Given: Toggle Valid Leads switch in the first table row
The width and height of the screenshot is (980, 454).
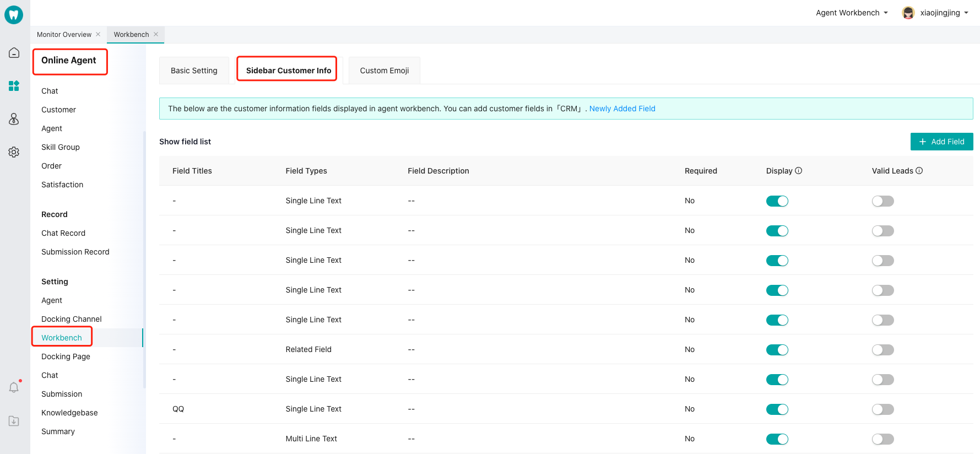Looking at the screenshot, I should point(883,201).
